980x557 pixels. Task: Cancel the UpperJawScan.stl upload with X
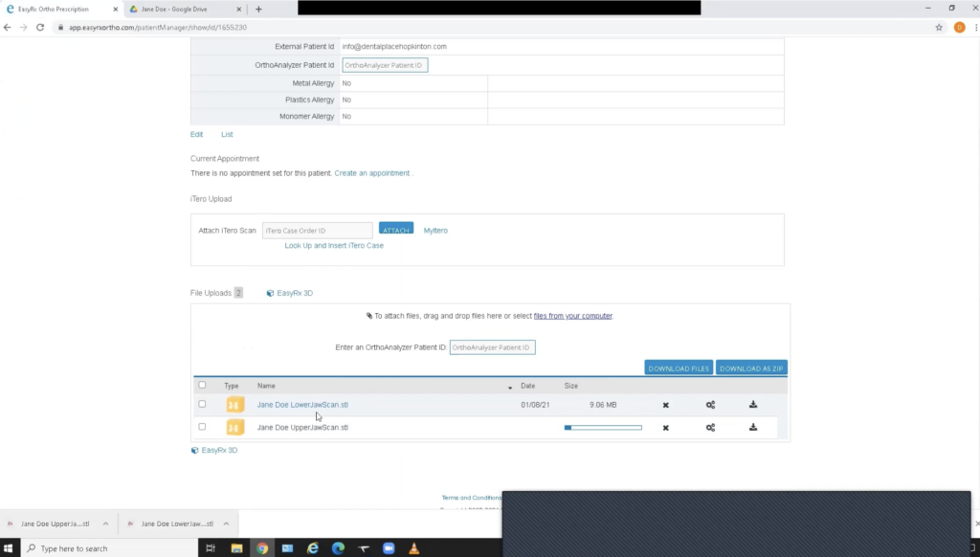[665, 428]
